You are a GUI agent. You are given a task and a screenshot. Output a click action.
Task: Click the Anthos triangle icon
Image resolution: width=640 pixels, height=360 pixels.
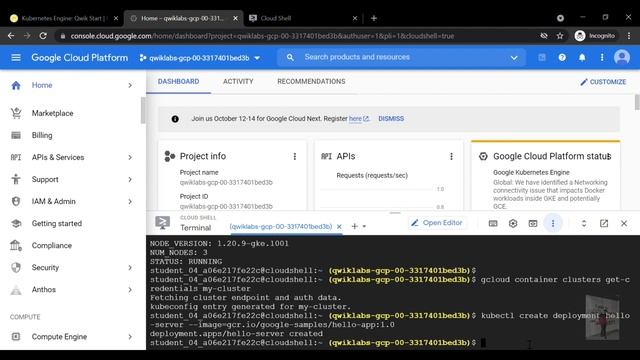16,290
